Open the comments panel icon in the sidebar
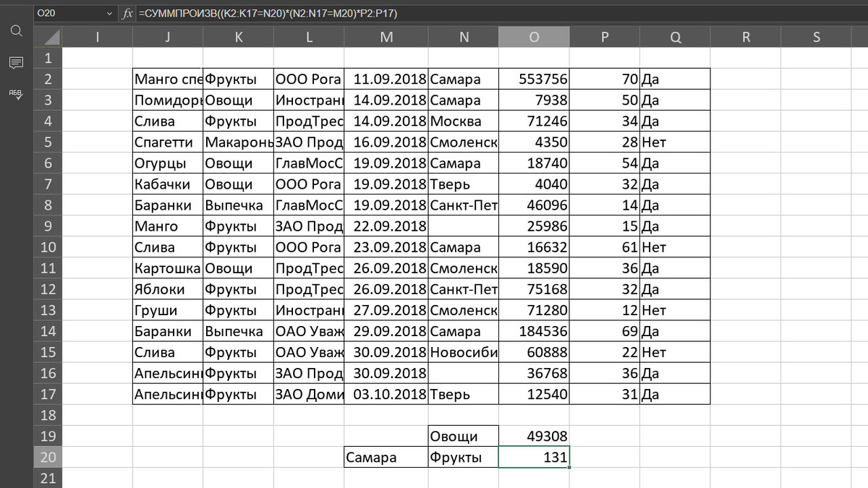The image size is (868, 488). click(x=16, y=63)
